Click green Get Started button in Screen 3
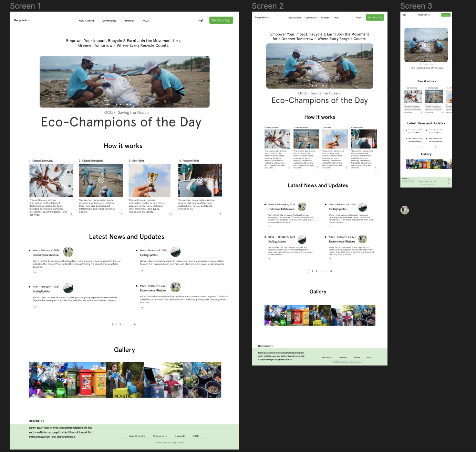Viewport: 476px width, 452px height. (x=446, y=15)
